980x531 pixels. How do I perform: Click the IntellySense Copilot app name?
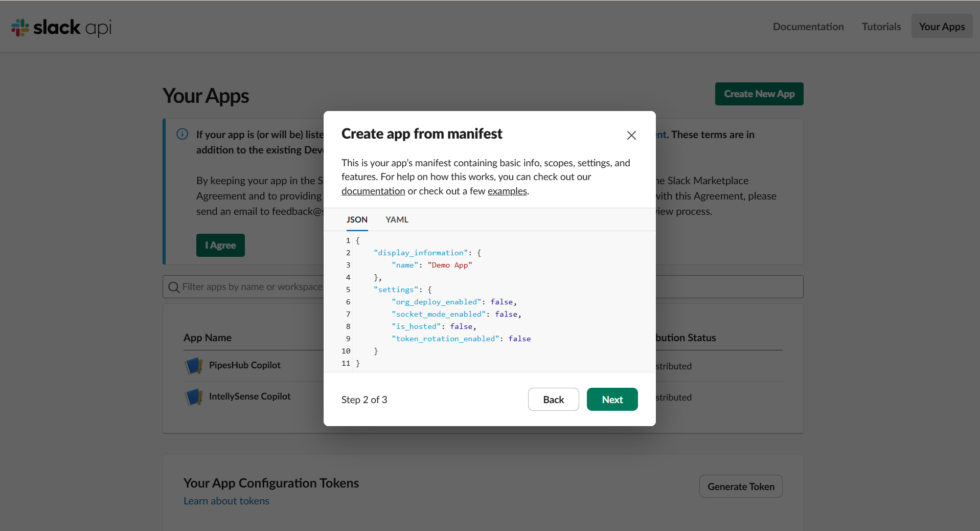(x=249, y=396)
